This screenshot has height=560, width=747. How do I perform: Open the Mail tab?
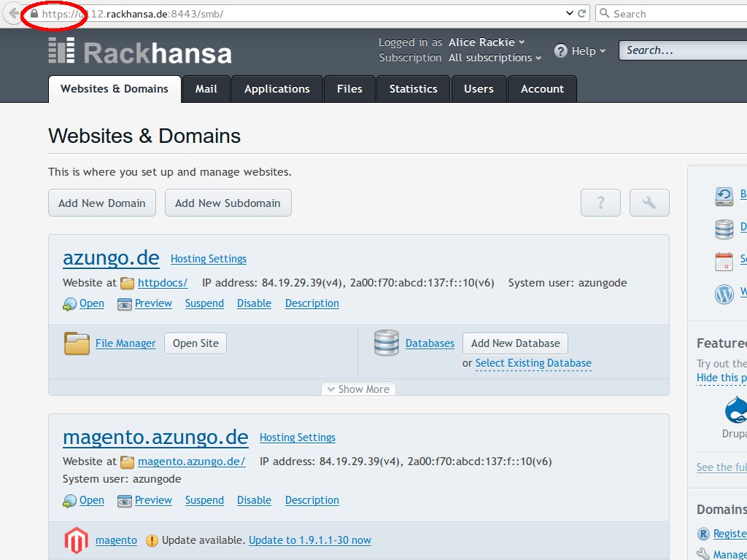coord(206,89)
